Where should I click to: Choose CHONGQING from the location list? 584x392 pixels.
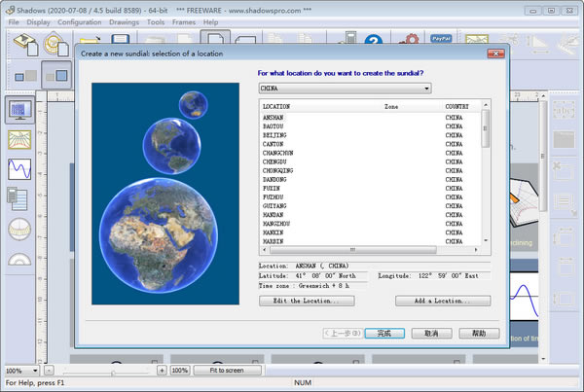(277, 170)
